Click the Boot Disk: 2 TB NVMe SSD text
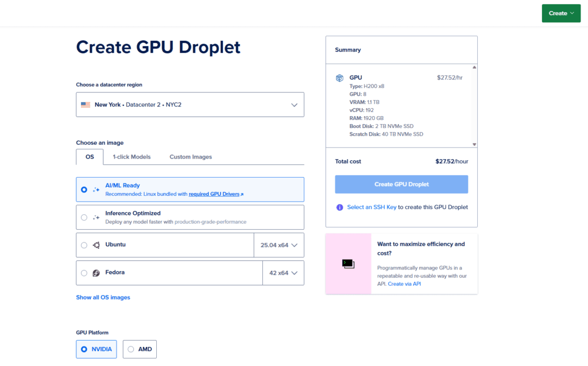Viewport: 588px width, 366px height. (x=381, y=126)
